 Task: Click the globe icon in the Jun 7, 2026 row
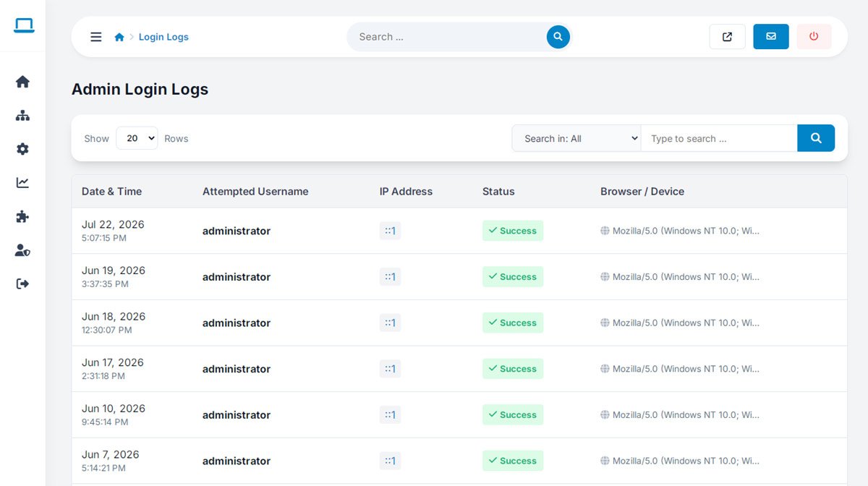[605, 461]
